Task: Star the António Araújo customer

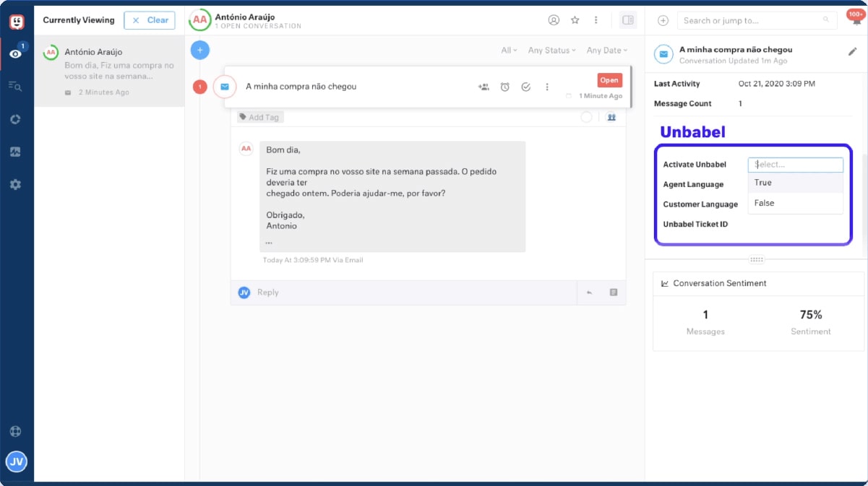Action: pyautogui.click(x=575, y=20)
